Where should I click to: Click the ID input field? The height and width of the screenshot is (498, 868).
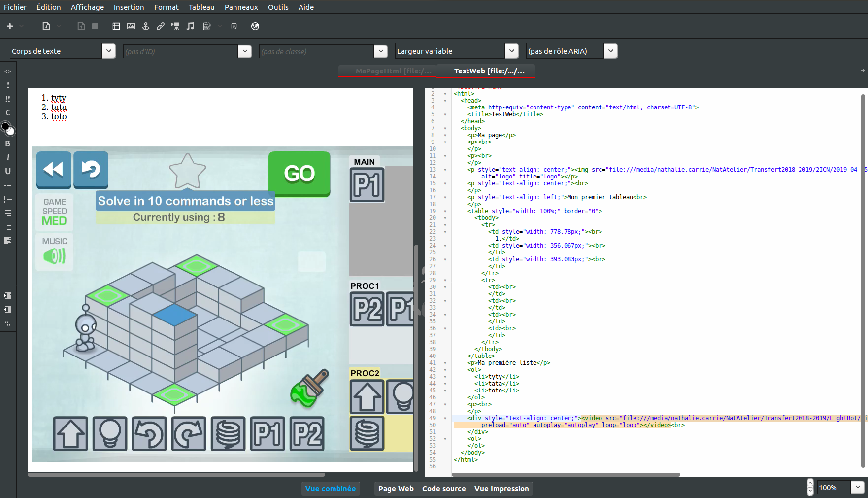[180, 51]
